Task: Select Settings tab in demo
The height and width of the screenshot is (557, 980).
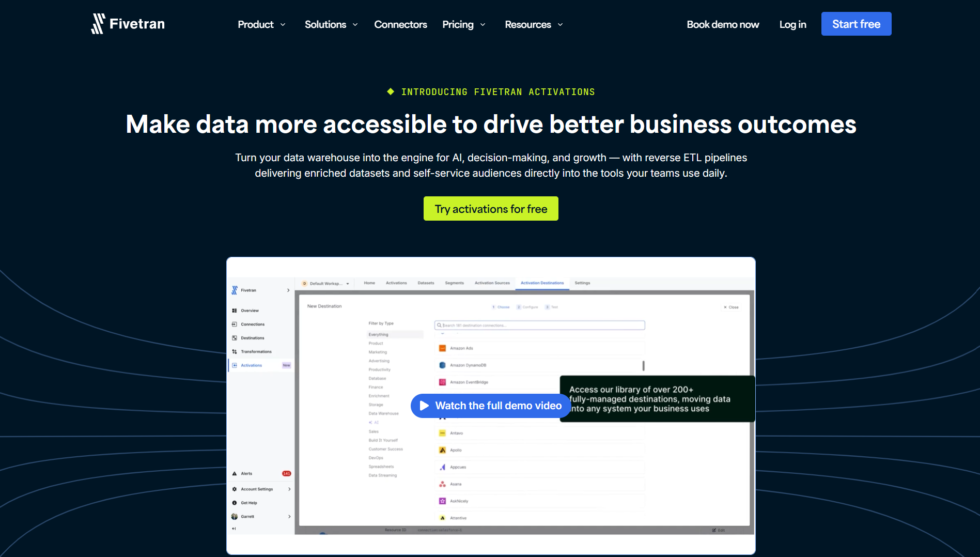Action: tap(582, 283)
